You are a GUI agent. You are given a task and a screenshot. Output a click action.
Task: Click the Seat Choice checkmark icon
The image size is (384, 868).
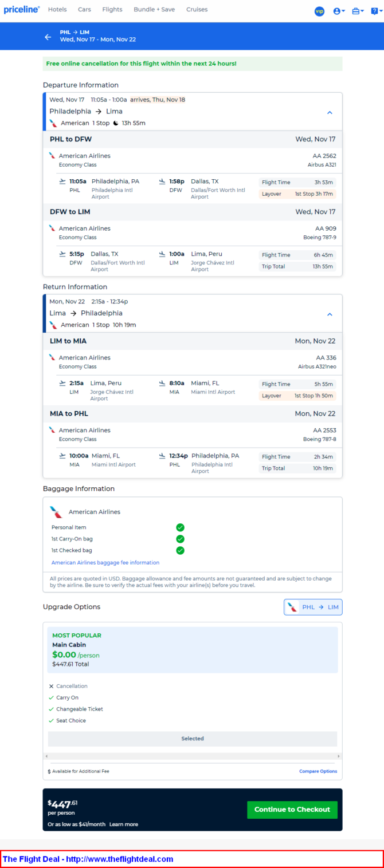tap(51, 720)
